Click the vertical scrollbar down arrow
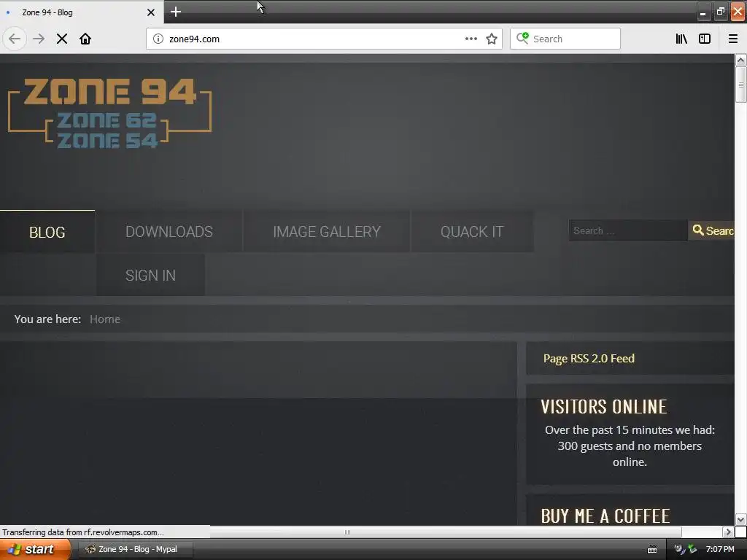Image resolution: width=747 pixels, height=560 pixels. coord(740,519)
